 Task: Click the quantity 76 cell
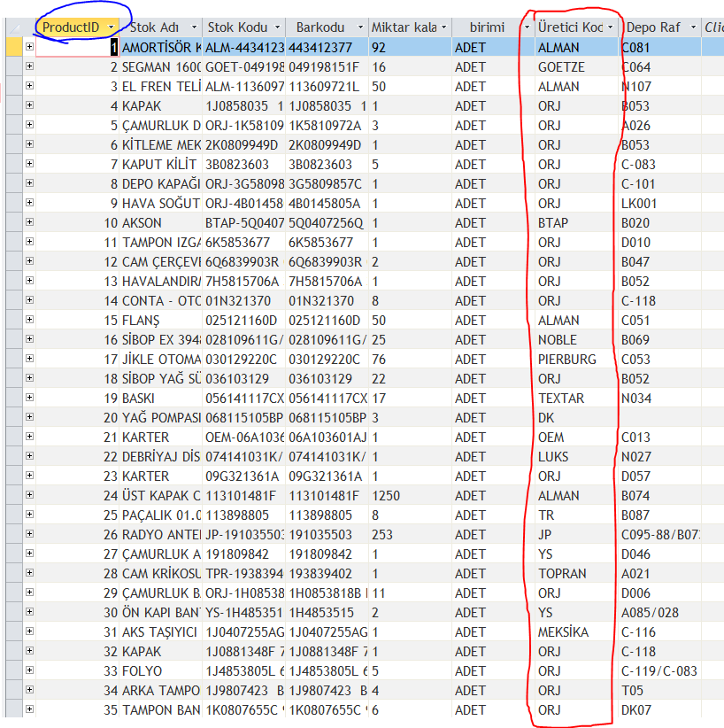tap(411, 360)
